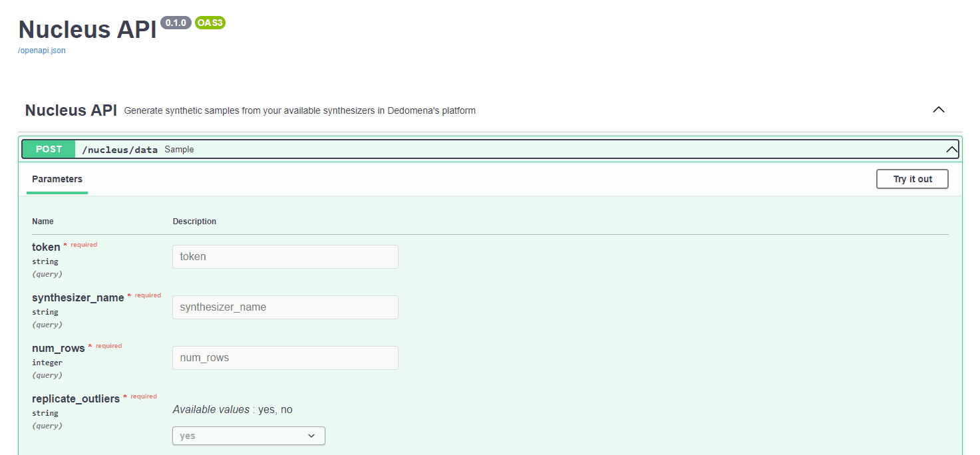
Task: Click the synthesizer_name parameter name
Action: pos(78,298)
